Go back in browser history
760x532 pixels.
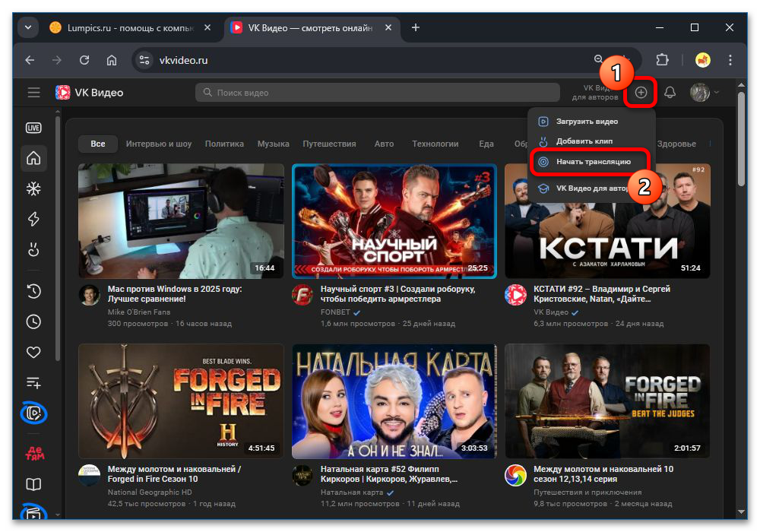pyautogui.click(x=30, y=60)
